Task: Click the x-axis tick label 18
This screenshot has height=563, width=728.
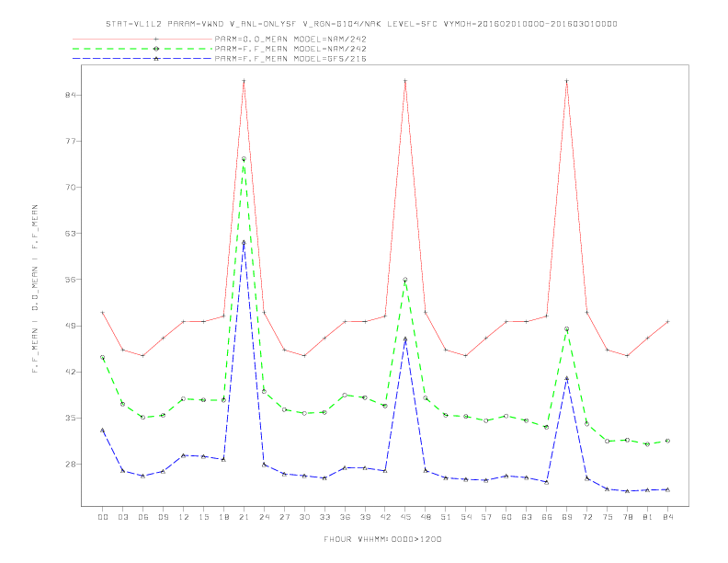Action: [223, 517]
